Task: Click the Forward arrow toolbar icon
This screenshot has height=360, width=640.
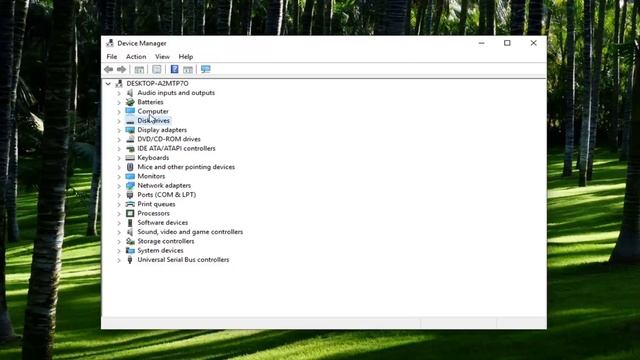Action: point(121,69)
